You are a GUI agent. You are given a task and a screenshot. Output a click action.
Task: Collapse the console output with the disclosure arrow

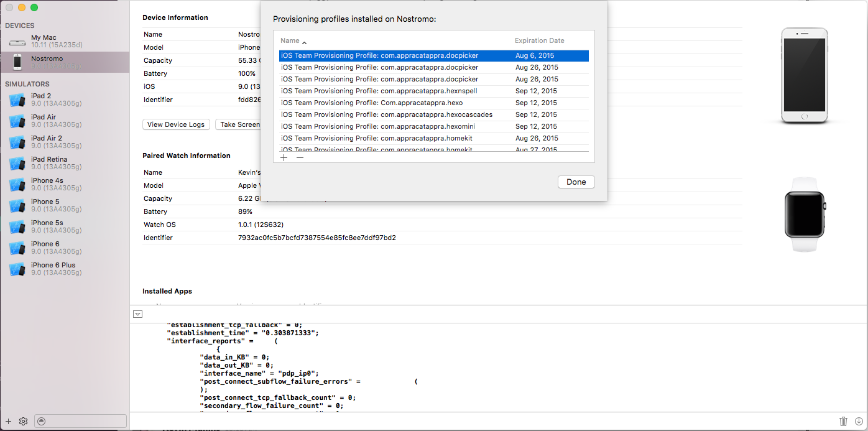(x=137, y=314)
